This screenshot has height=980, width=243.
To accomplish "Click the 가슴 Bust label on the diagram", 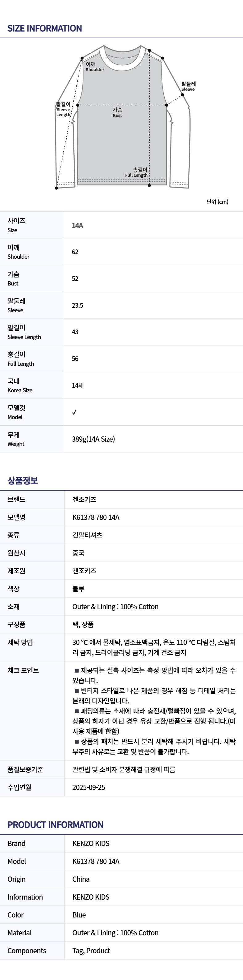I will click(x=117, y=112).
